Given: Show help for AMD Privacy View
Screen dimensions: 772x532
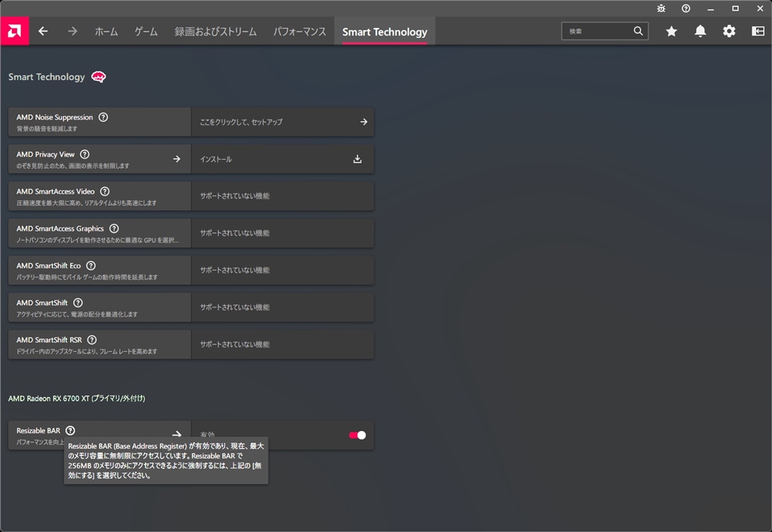Looking at the screenshot, I should pos(84,154).
